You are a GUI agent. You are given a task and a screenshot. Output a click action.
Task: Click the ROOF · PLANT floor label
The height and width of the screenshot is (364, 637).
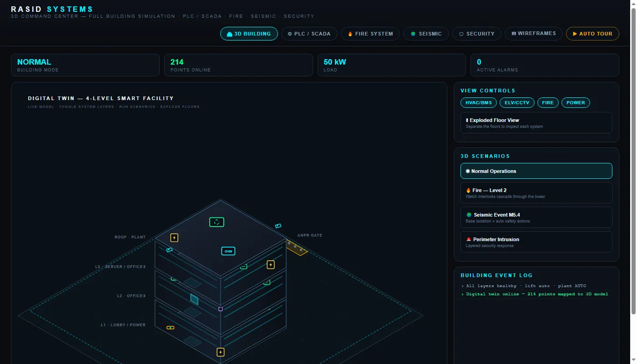coord(130,237)
